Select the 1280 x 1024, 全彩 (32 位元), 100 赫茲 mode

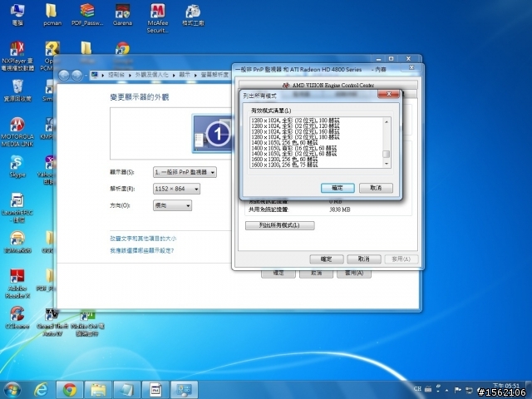(x=295, y=121)
